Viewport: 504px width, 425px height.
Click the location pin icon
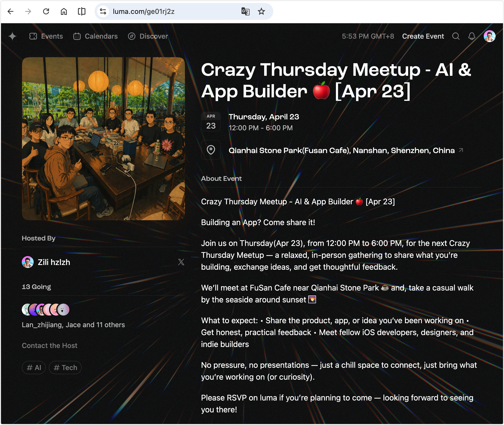coord(211,150)
